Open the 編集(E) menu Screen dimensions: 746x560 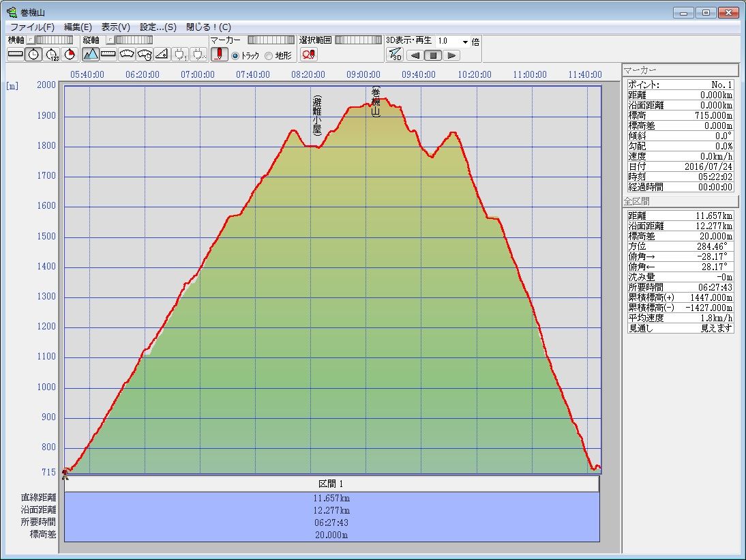(x=78, y=27)
